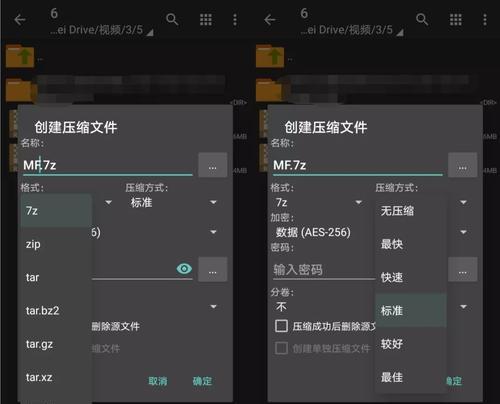
Task: Open blurred folder in right screen list
Action: (x=271, y=89)
